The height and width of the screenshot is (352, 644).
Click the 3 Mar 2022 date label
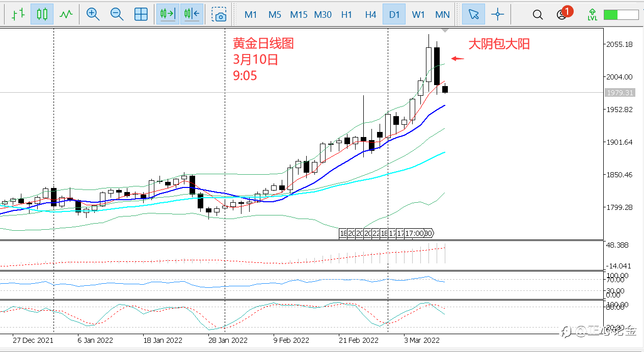(x=422, y=340)
